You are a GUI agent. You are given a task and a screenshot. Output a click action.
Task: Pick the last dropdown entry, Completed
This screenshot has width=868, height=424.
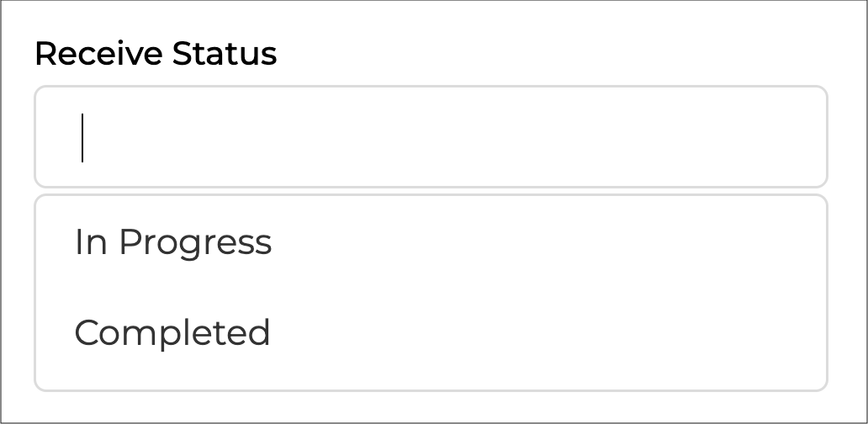click(172, 332)
